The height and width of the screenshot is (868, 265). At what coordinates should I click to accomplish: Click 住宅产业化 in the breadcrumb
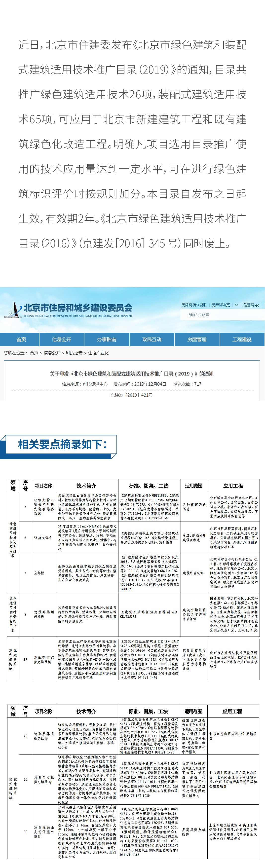pyautogui.click(x=98, y=353)
